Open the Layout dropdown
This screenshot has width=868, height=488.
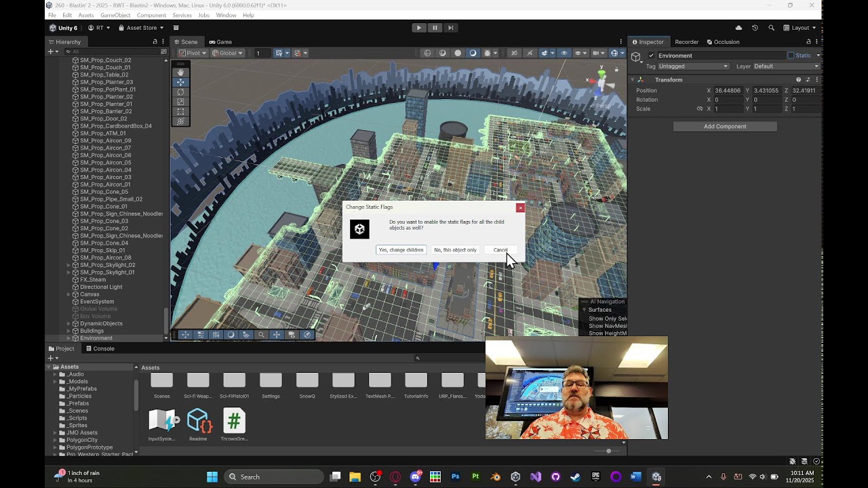click(x=800, y=28)
